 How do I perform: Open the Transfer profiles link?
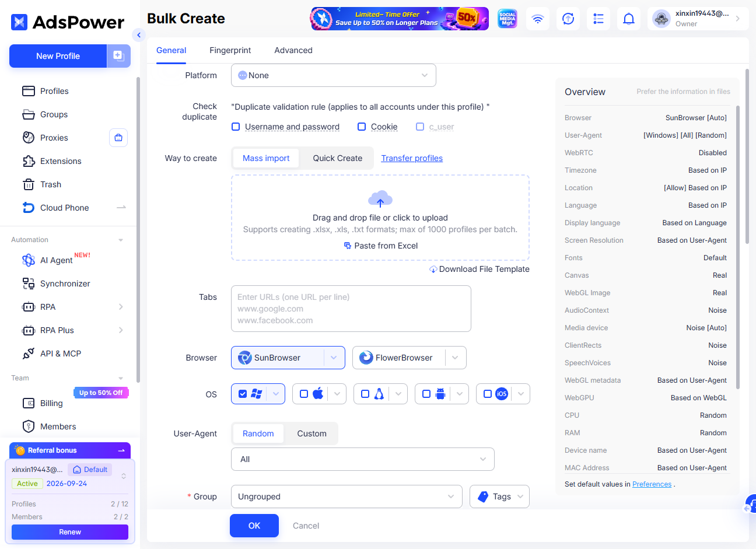[x=412, y=158]
